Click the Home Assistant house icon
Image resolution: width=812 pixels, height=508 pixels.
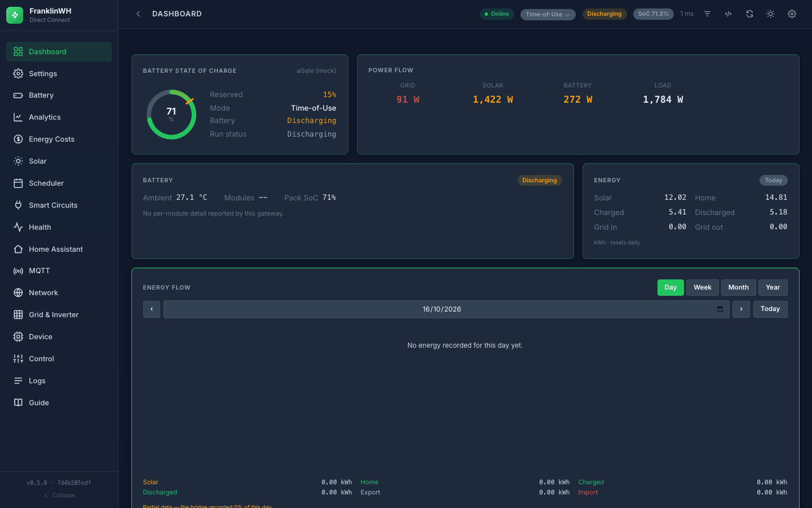[x=18, y=249]
